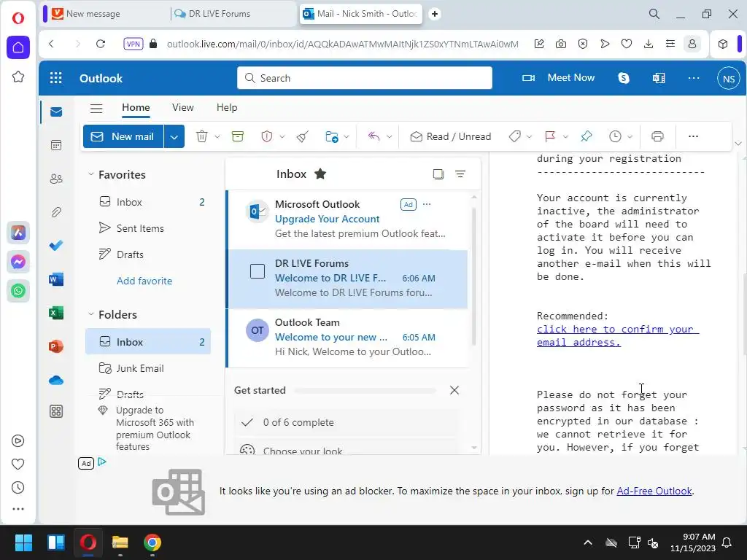Click the confirm your email address link

pos(618,335)
